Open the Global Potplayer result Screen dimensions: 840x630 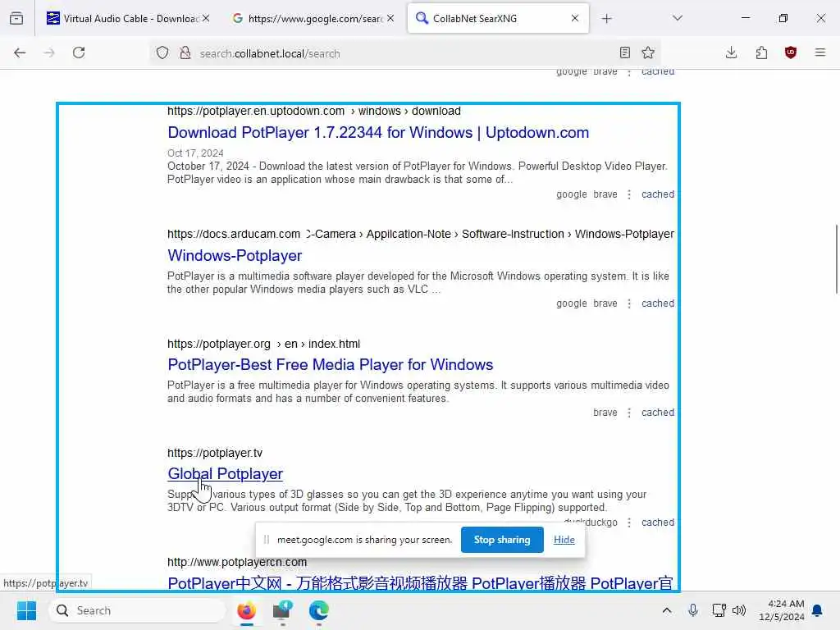tap(225, 474)
